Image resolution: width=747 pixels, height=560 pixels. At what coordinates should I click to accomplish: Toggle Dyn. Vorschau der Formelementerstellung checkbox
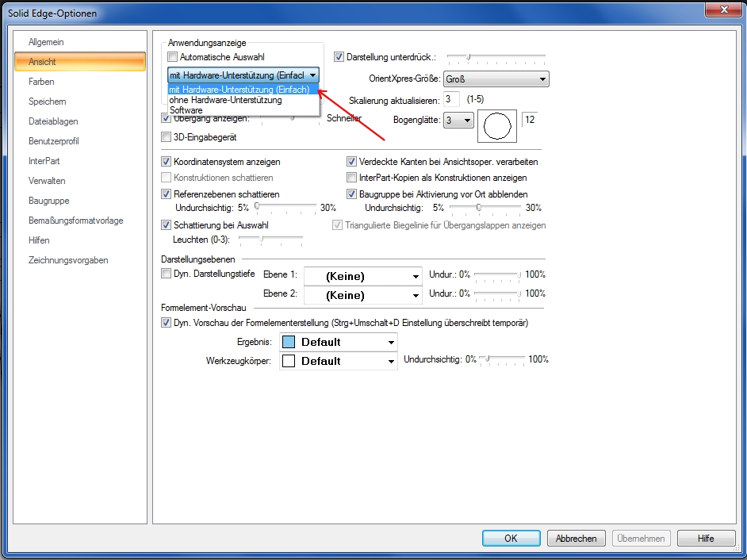166,323
